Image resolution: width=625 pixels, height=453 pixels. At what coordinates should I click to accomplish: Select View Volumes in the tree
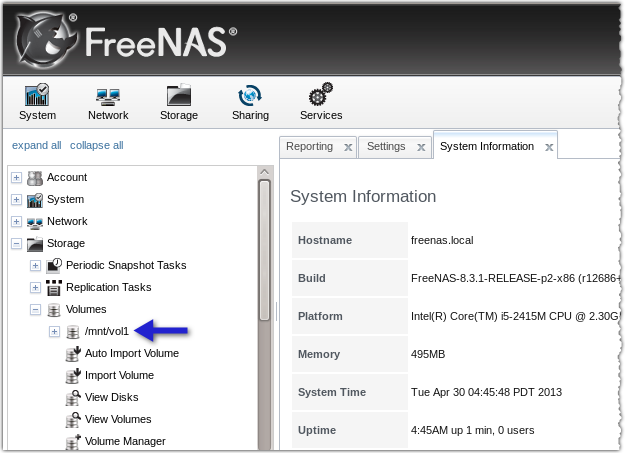(x=118, y=419)
